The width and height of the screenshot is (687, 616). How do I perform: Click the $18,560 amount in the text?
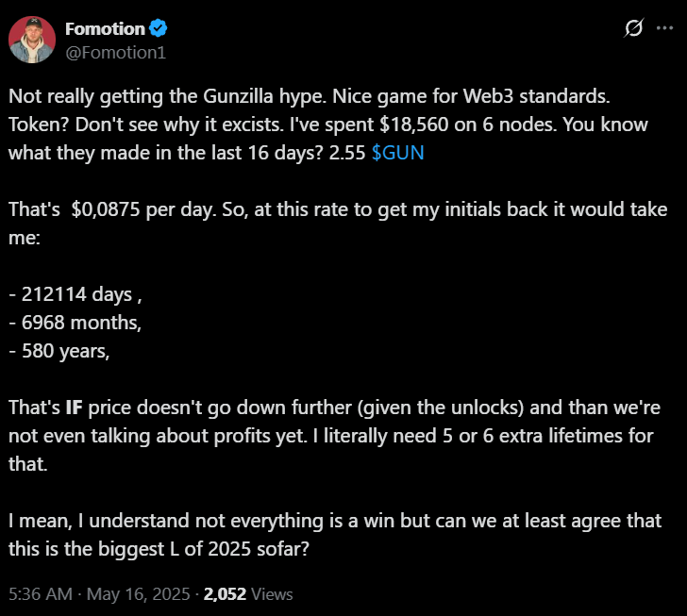pyautogui.click(x=414, y=125)
